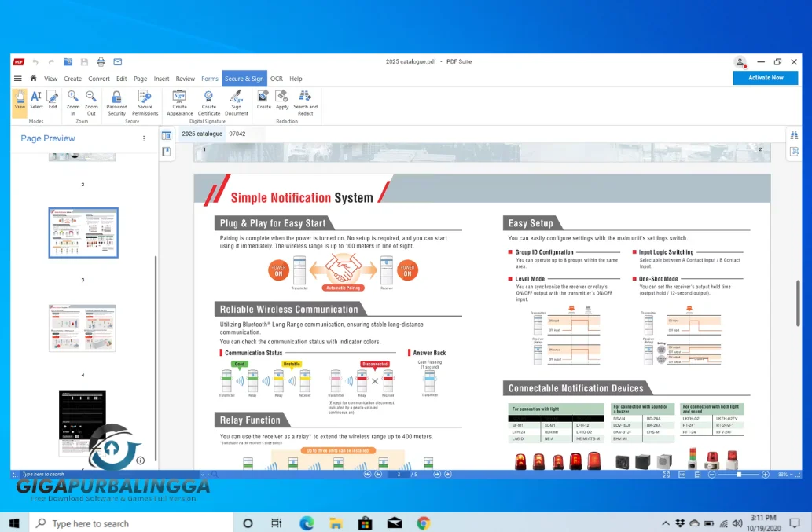The height and width of the screenshot is (532, 812).
Task: Click Create redaction tool
Action: [263, 100]
